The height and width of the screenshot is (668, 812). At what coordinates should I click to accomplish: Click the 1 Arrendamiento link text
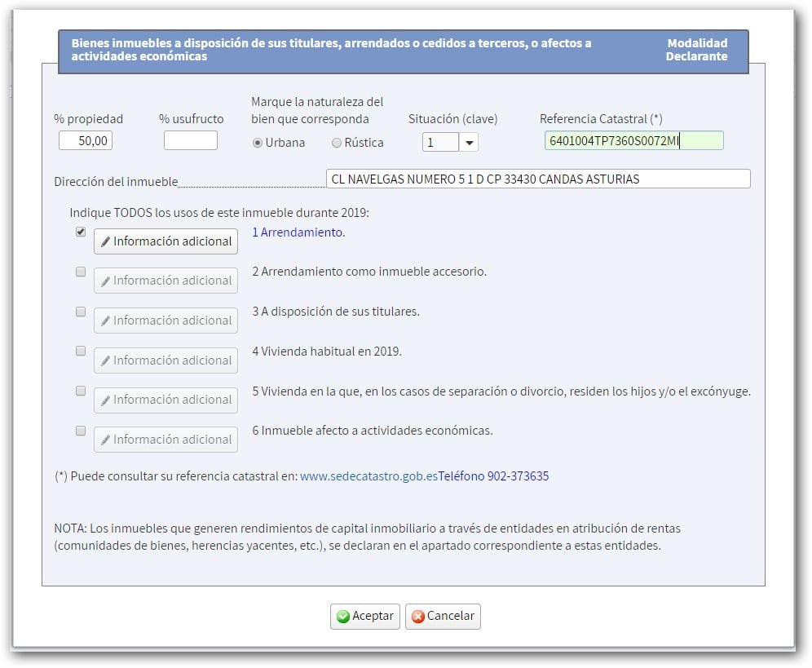[299, 232]
